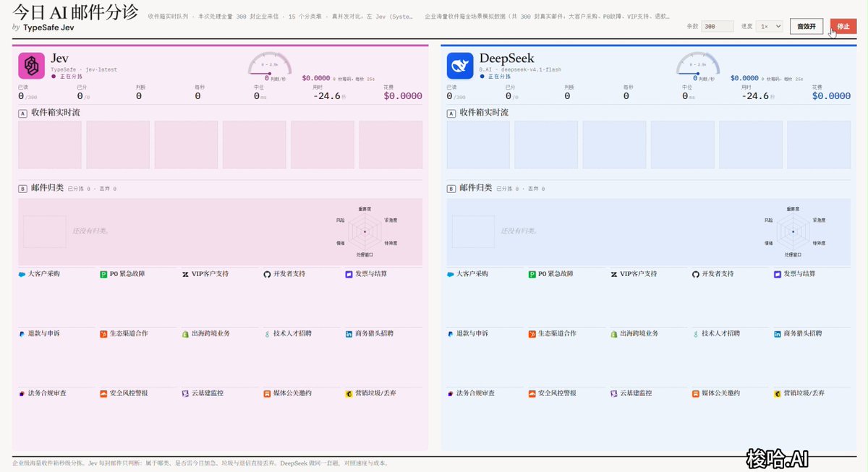Select 出海跨境业务 icon in DeepSeek panel
868x472 pixels.
coord(614,334)
